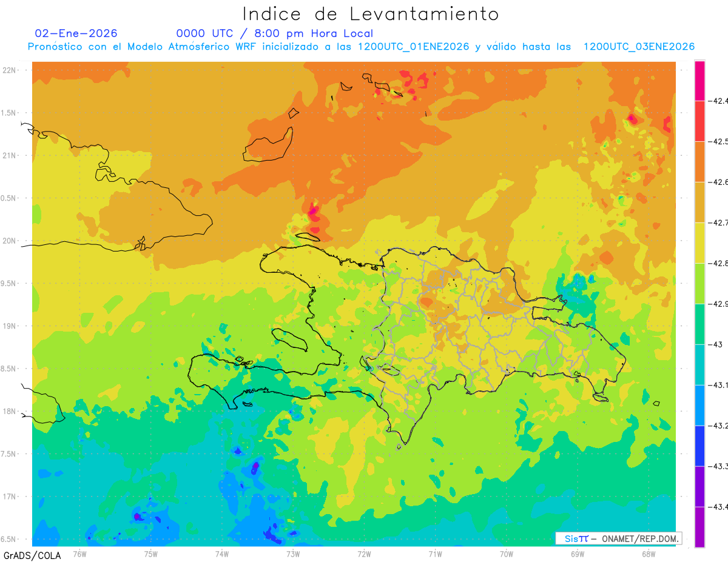This screenshot has width=728, height=562.
Task: Click longitude label "75W"
Action: 150,554
